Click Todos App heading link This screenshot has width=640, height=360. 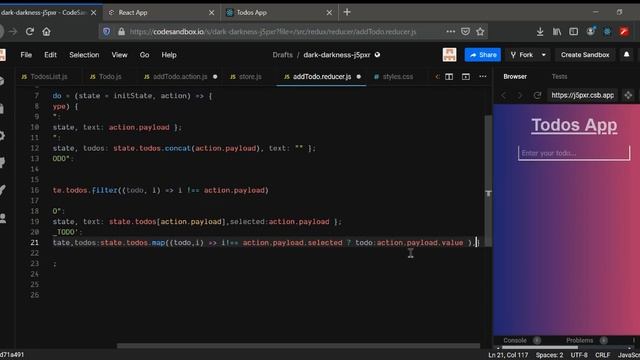click(x=574, y=125)
